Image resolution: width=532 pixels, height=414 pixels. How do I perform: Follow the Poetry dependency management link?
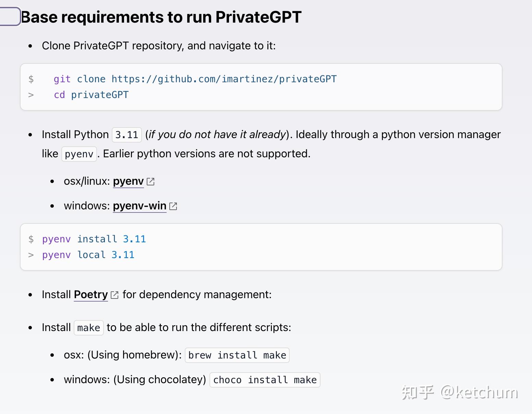[x=91, y=295]
